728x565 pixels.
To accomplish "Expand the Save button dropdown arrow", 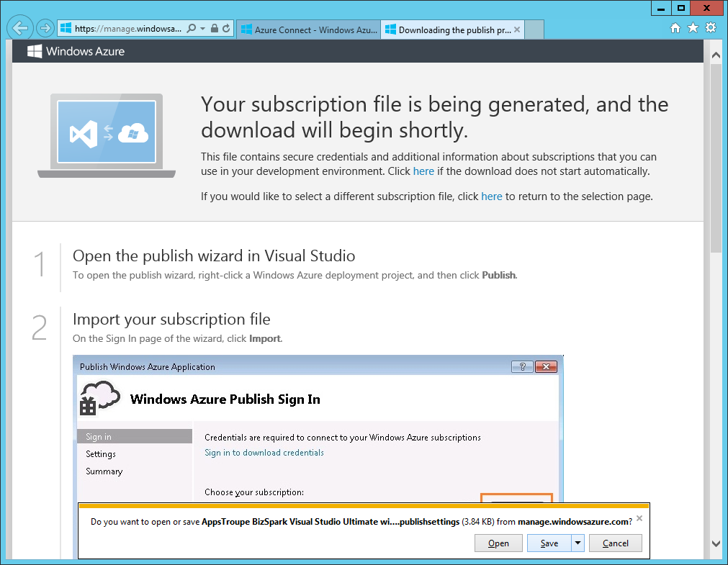I will [x=578, y=543].
